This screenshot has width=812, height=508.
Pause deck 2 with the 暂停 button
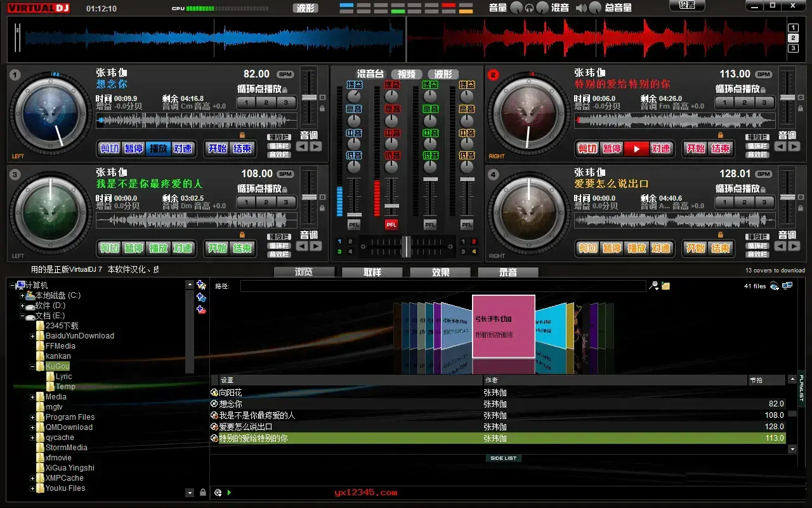[612, 149]
